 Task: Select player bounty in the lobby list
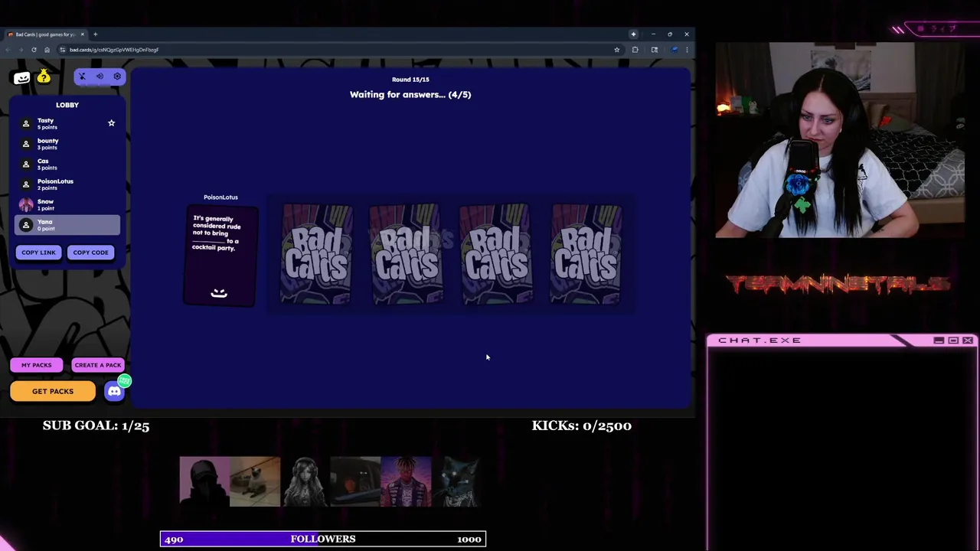(x=67, y=144)
